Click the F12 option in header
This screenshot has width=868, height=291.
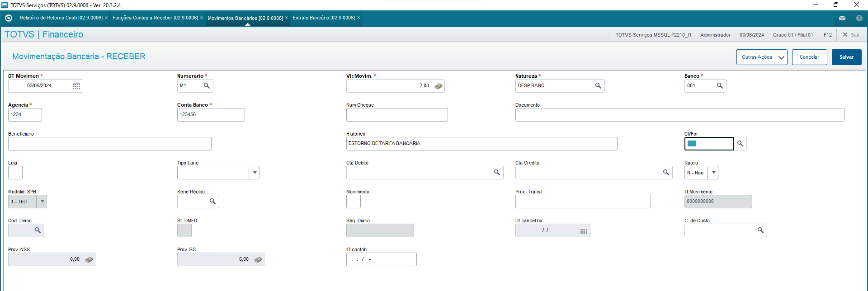click(x=827, y=35)
